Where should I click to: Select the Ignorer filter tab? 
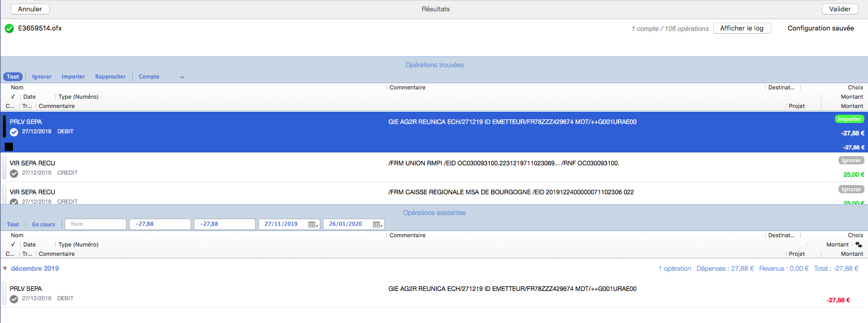point(42,76)
